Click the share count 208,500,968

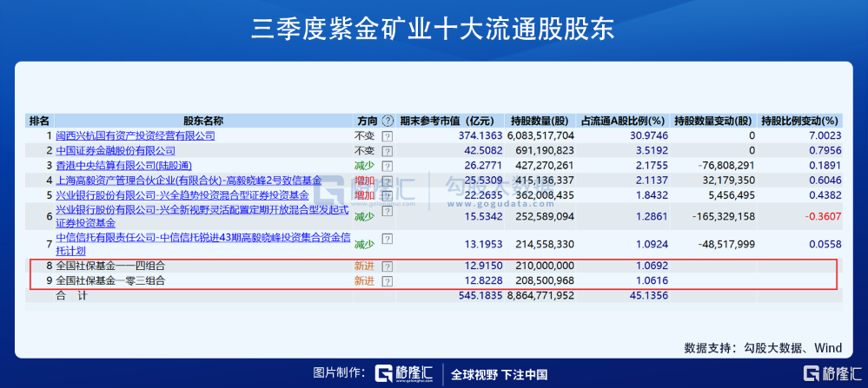546,280
